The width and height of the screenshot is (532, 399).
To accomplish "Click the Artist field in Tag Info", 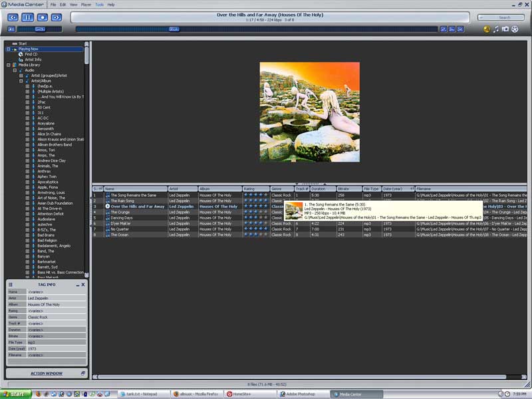I will pos(57,298).
